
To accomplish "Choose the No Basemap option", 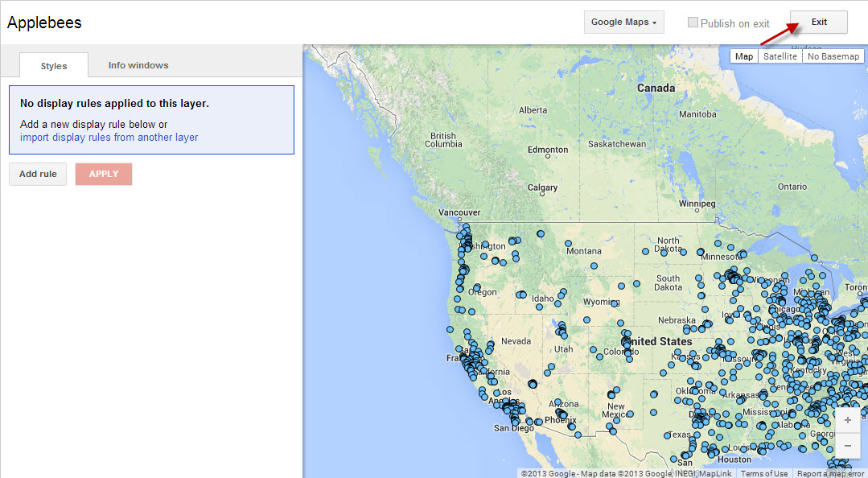I will click(x=833, y=56).
